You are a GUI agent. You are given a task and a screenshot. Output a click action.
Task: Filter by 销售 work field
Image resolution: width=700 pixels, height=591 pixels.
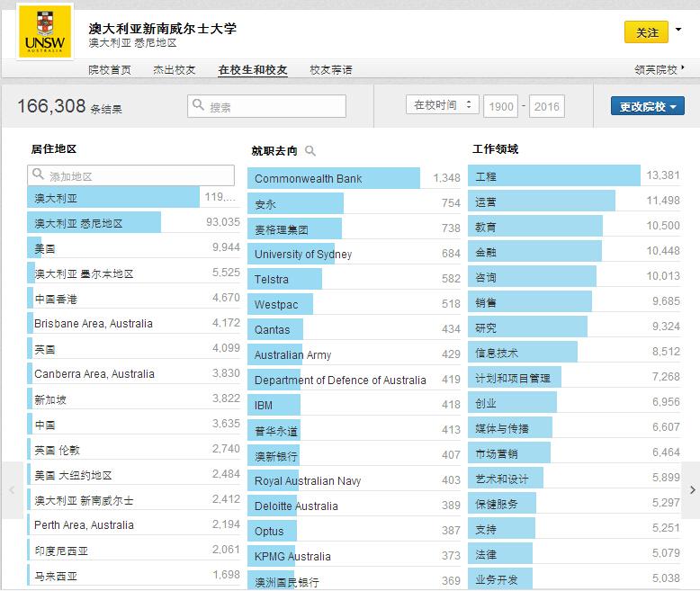pos(574,302)
